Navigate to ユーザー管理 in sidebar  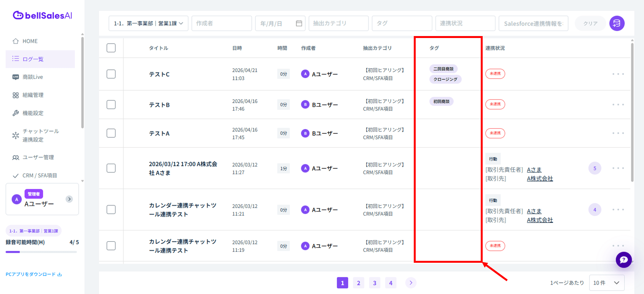(x=38, y=157)
